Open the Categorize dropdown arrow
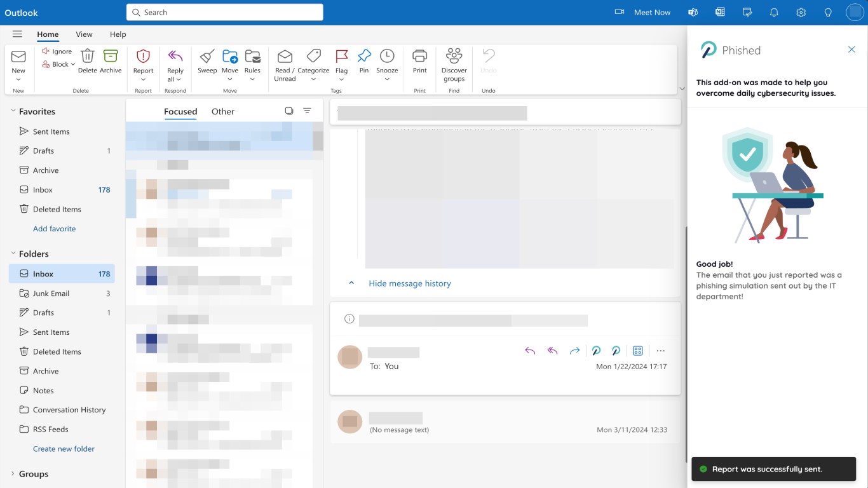This screenshot has width=868, height=488. click(313, 79)
